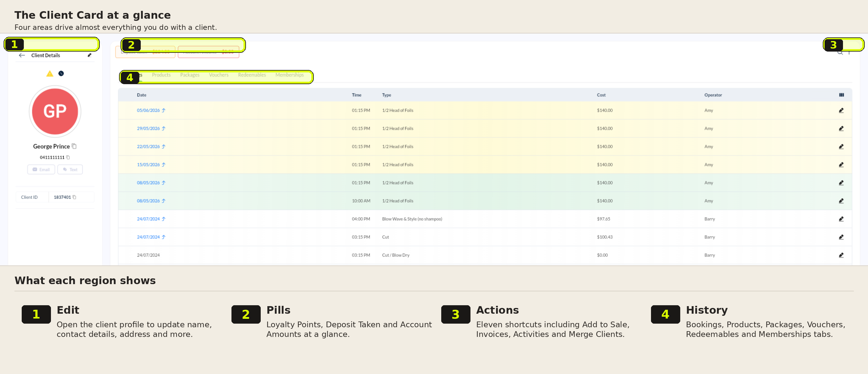This screenshot has width=868, height=374.
Task: Click the "Blow Wave & Style (no shampoo)" cell
Action: [412, 219]
